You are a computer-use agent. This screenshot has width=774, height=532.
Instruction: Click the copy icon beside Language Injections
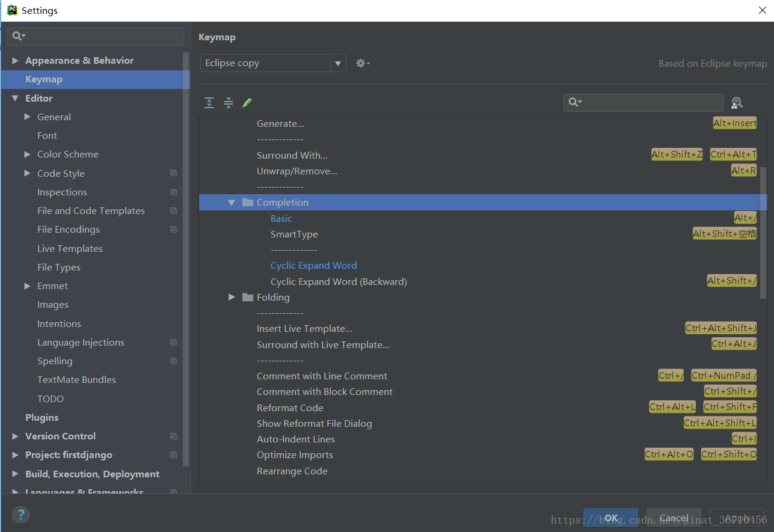(174, 343)
